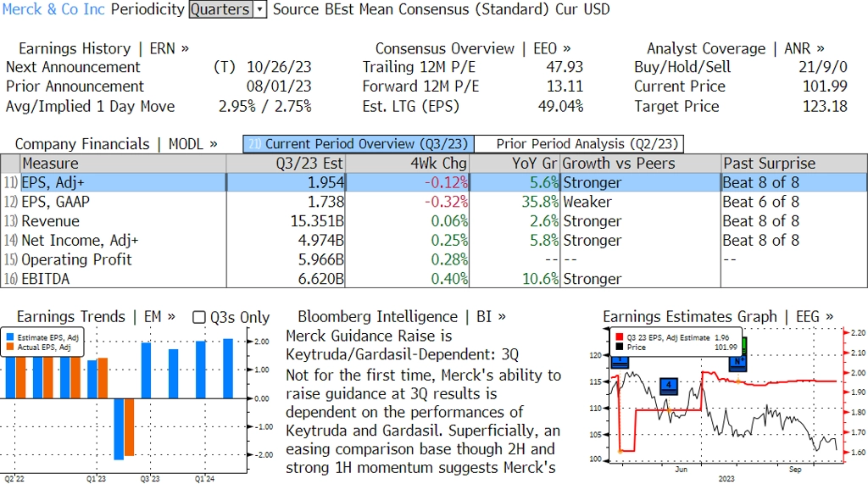Open Earnings Trends EM section
This screenshot has height=484, width=868.
(x=96, y=316)
